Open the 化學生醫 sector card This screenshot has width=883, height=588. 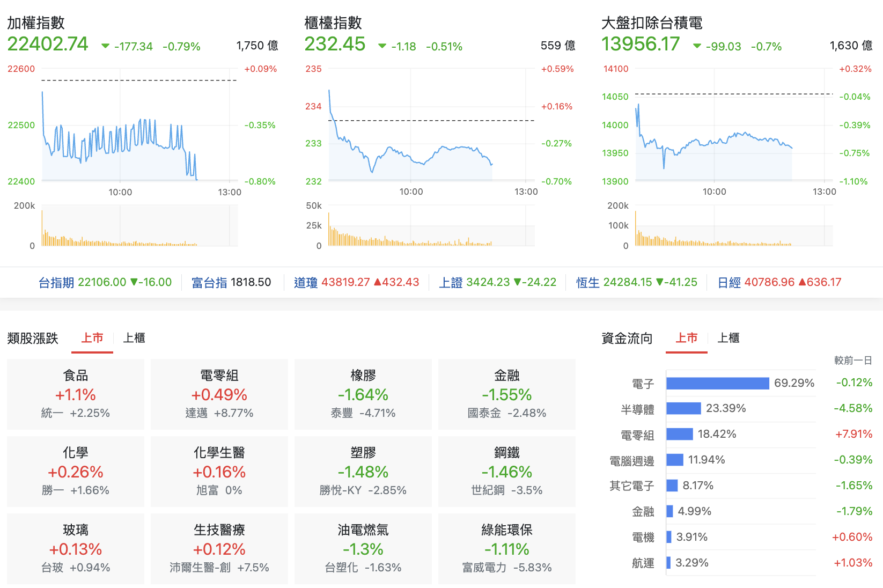pos(219,472)
